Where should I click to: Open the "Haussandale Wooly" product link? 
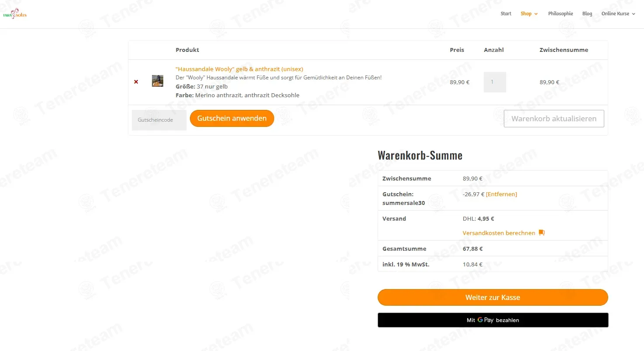pyautogui.click(x=239, y=69)
